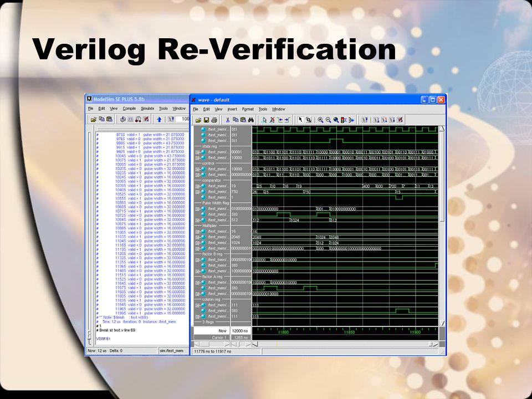Click the 'Cursor 1' label below signal names
The height and width of the screenshot is (399, 532).
[x=219, y=337]
